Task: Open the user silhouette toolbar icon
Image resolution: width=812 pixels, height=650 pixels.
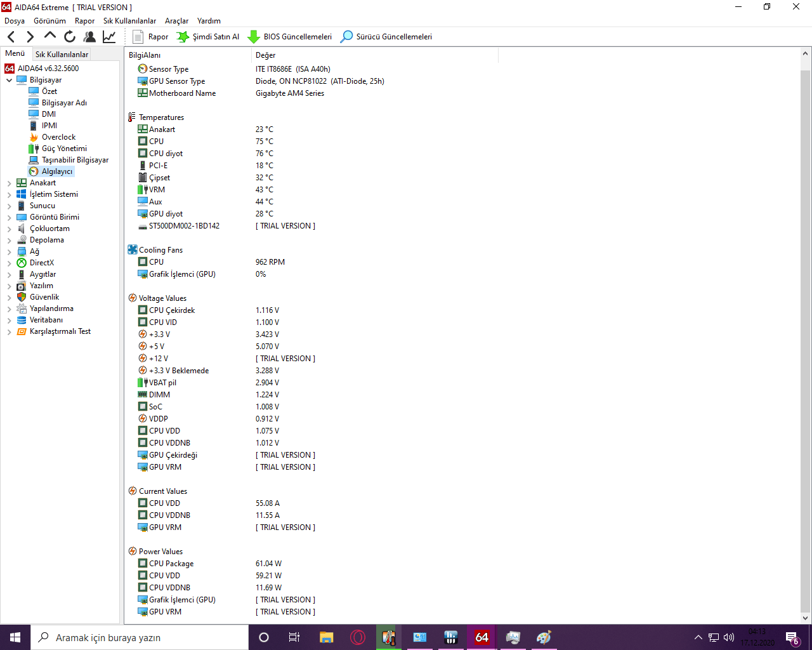Action: [x=89, y=37]
